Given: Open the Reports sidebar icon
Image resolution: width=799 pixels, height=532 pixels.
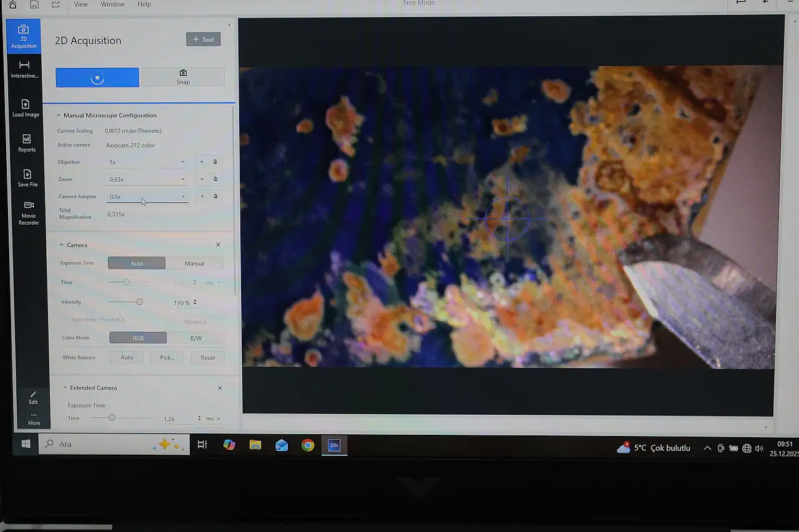Looking at the screenshot, I should coord(27,143).
